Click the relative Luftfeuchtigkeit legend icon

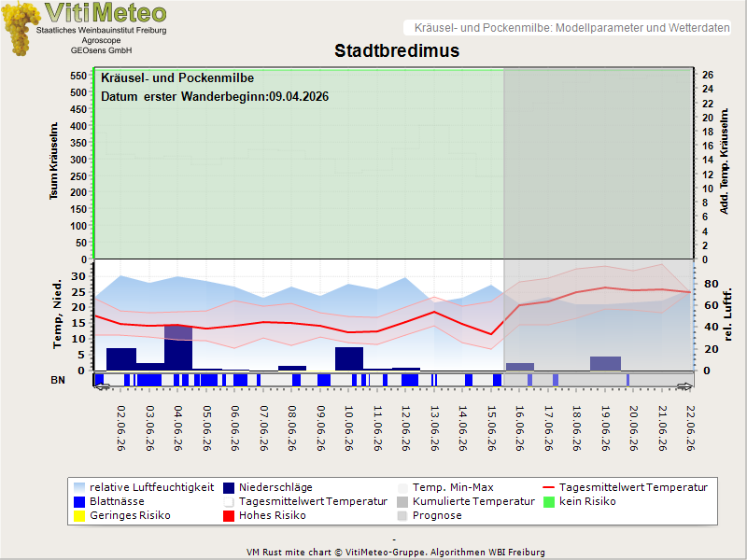click(79, 487)
